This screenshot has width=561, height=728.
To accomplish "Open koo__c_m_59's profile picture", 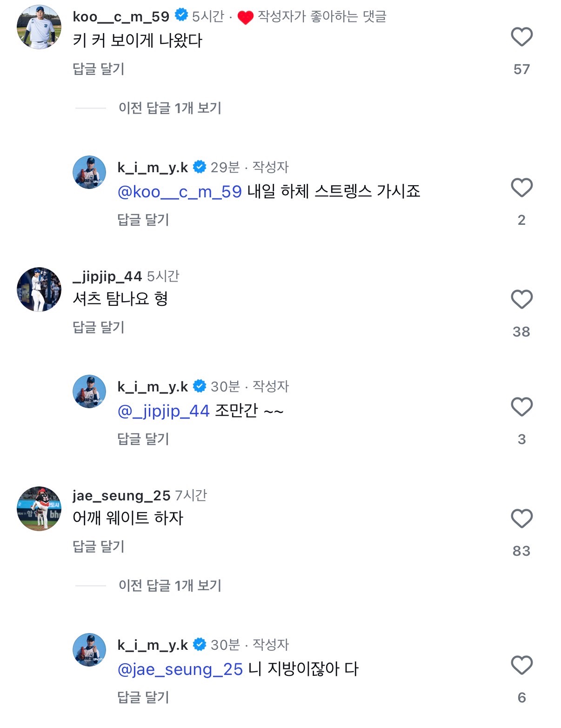I will click(39, 27).
